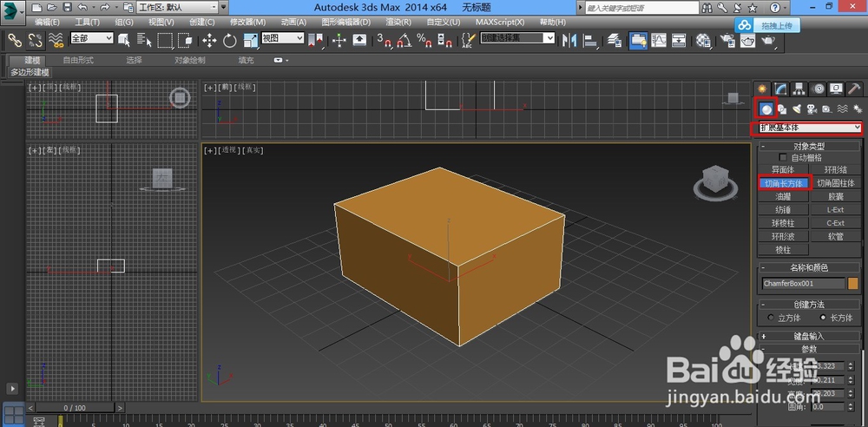Toggle the highlighted Graphite Ribbon icon
The image size is (868, 427).
(638, 41)
